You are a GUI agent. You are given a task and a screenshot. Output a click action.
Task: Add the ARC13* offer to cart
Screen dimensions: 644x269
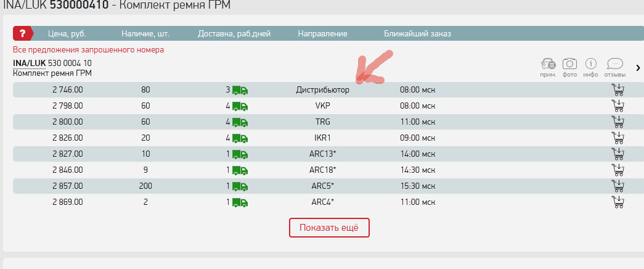tap(617, 154)
